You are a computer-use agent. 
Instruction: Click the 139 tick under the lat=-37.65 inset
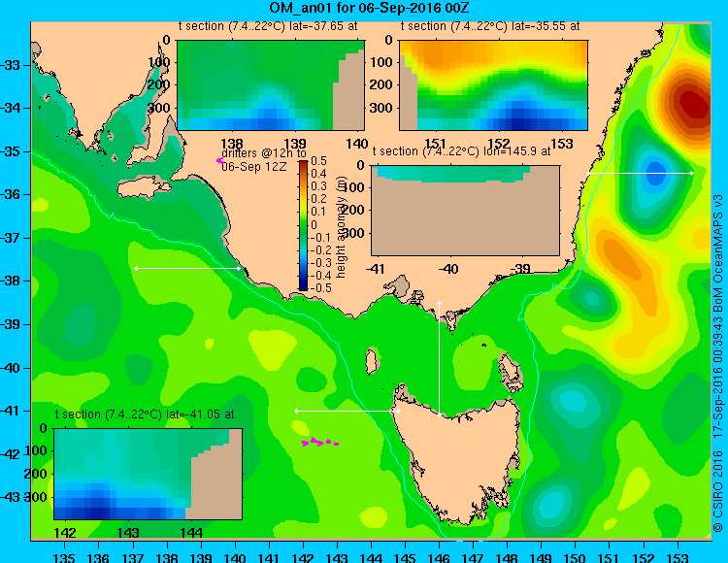point(295,144)
